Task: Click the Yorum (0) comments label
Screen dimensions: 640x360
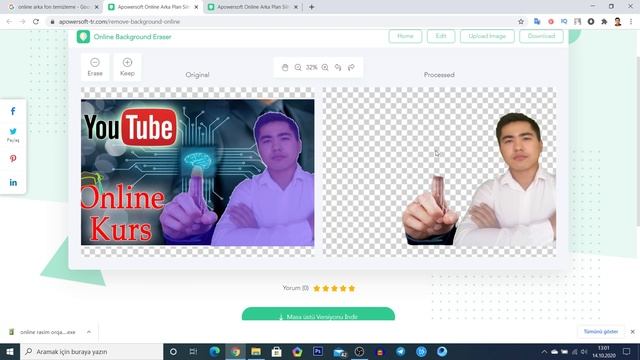Action: click(296, 288)
